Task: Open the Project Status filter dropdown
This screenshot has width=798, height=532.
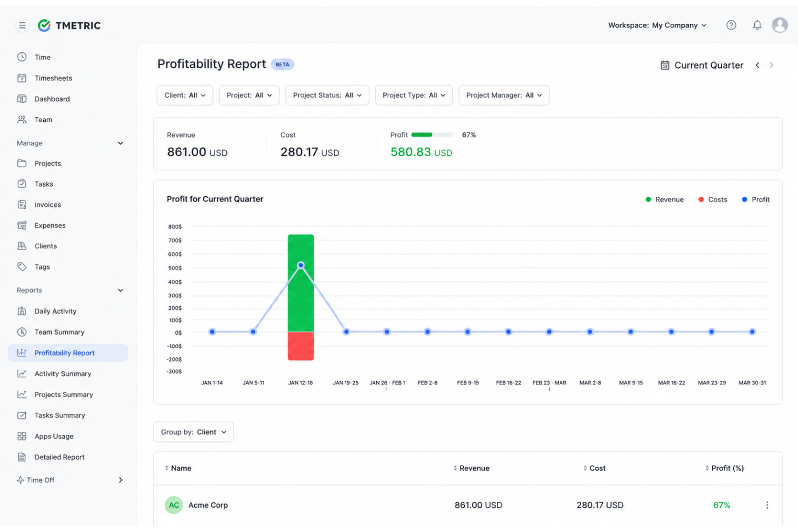Action: [327, 95]
